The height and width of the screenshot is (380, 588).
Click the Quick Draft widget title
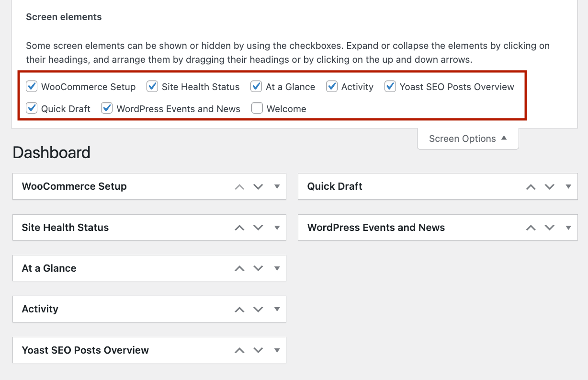334,186
